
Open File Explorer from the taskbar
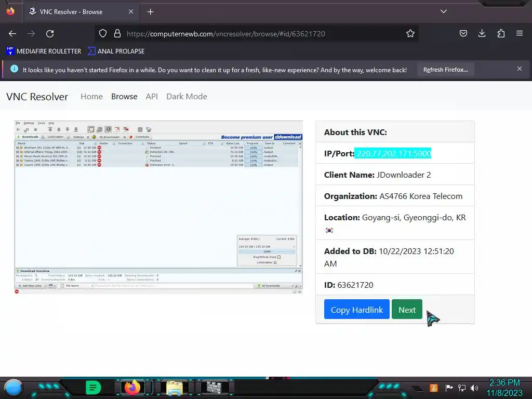[174, 388]
